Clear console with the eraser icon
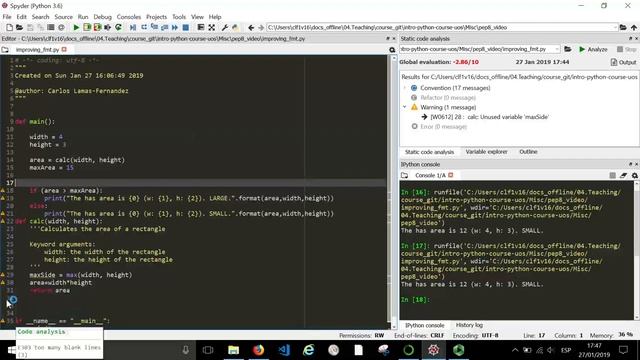 623,175
